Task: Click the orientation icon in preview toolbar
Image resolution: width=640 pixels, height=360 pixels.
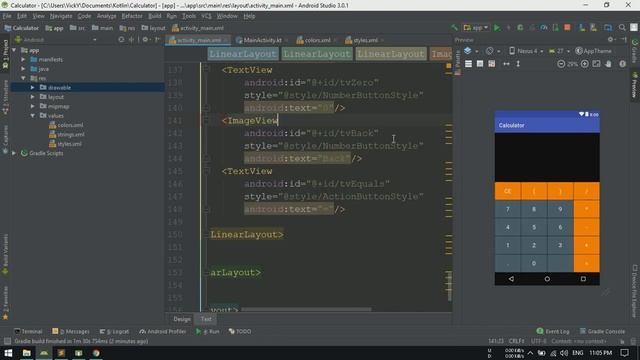Action: click(x=489, y=51)
